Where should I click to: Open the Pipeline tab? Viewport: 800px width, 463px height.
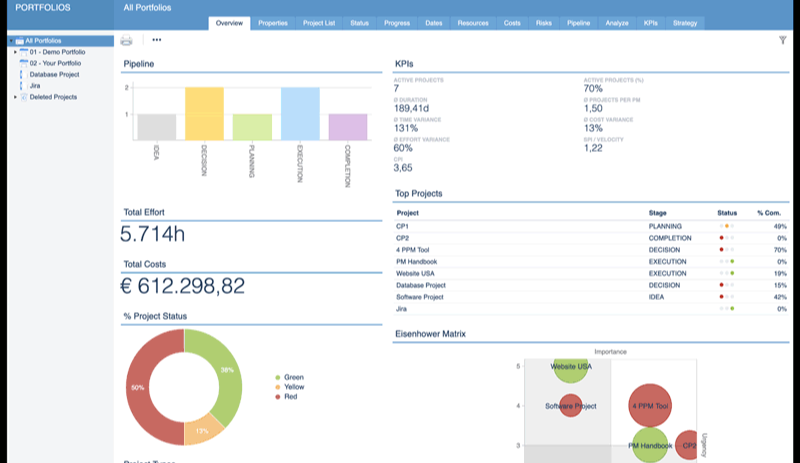click(578, 22)
